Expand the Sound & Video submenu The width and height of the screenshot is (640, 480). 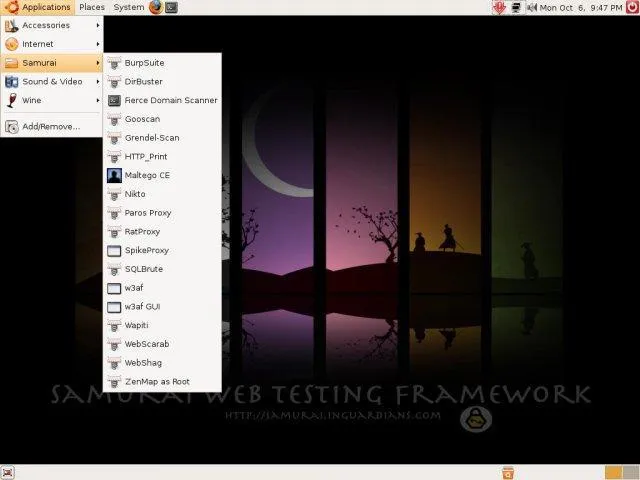tap(50, 82)
